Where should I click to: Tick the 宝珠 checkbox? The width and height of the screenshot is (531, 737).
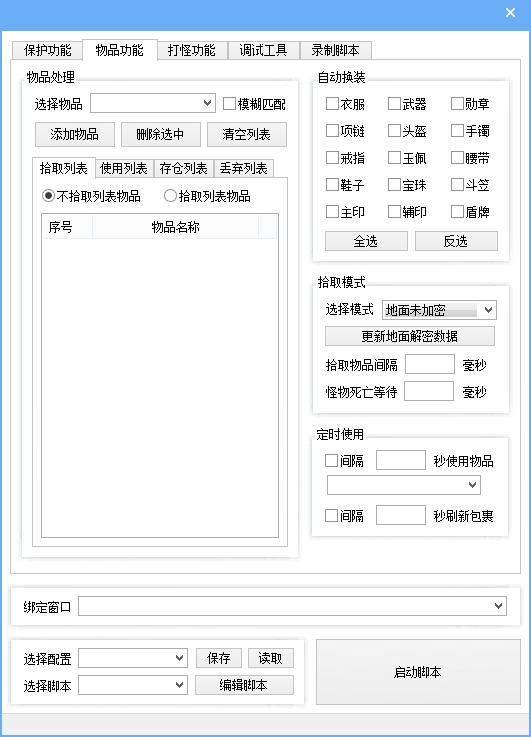[394, 184]
